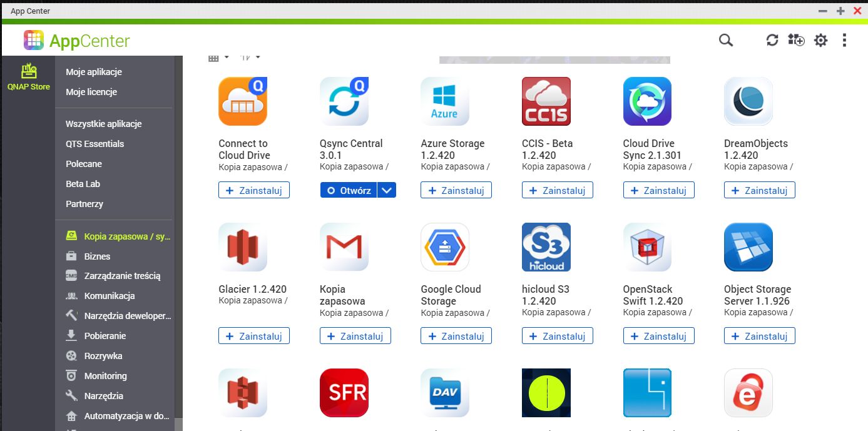Click the hicloud S3 app icon

[546, 247]
